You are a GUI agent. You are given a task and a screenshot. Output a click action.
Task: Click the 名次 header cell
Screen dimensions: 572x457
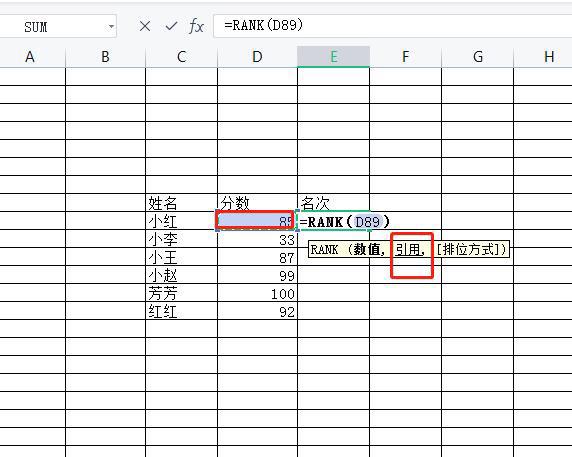[x=333, y=203]
